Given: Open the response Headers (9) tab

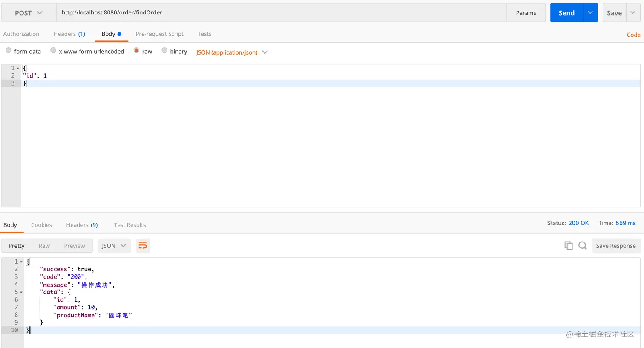Looking at the screenshot, I should (x=82, y=225).
